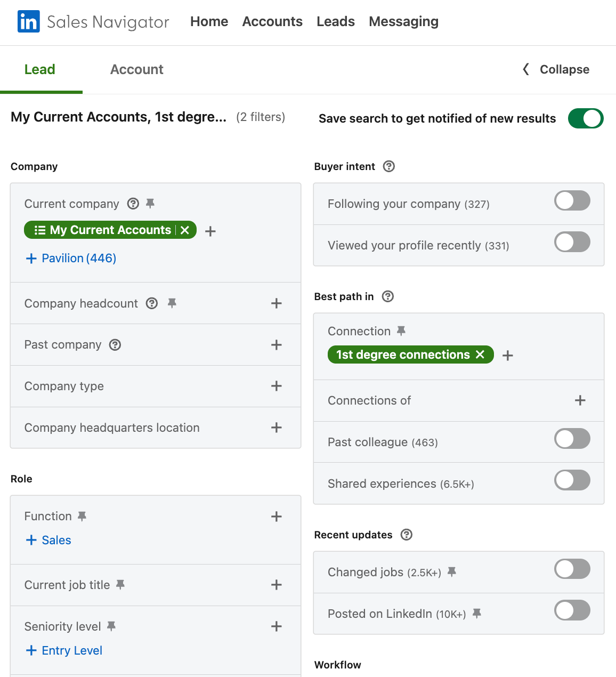616x677 pixels.
Task: Click the saved search name heading
Action: (x=118, y=117)
